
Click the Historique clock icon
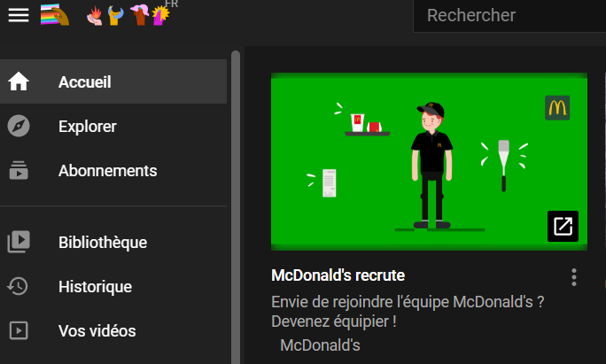click(x=18, y=286)
